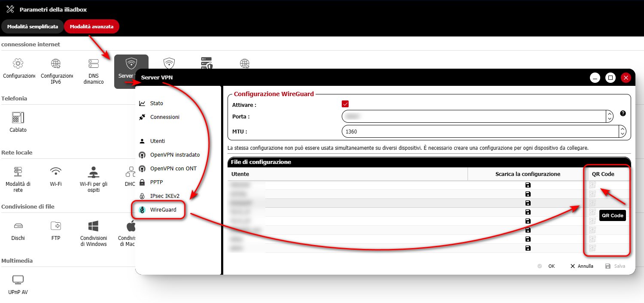This screenshot has height=303, width=644.
Task: Switch to Modalità avanzata
Action: click(x=91, y=26)
